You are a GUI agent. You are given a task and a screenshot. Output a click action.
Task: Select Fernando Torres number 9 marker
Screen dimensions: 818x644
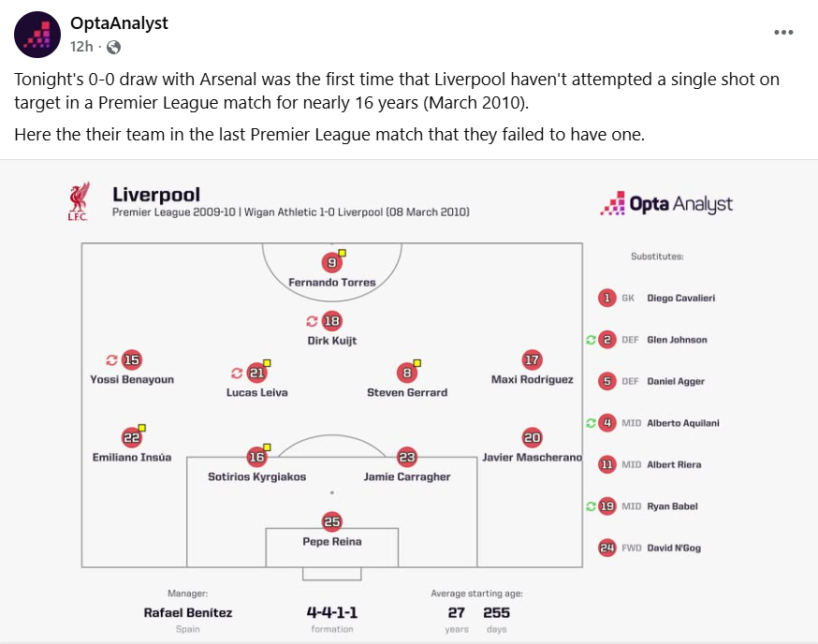click(331, 263)
